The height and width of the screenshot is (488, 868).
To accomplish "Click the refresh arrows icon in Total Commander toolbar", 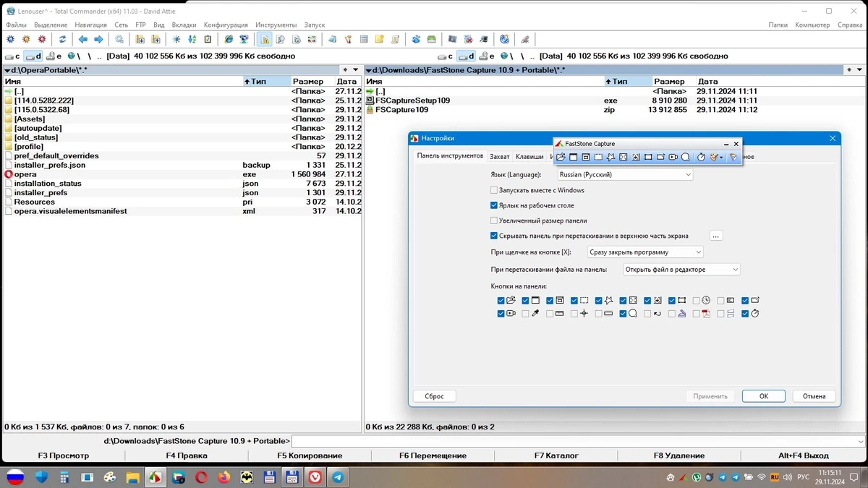I will (x=62, y=39).
